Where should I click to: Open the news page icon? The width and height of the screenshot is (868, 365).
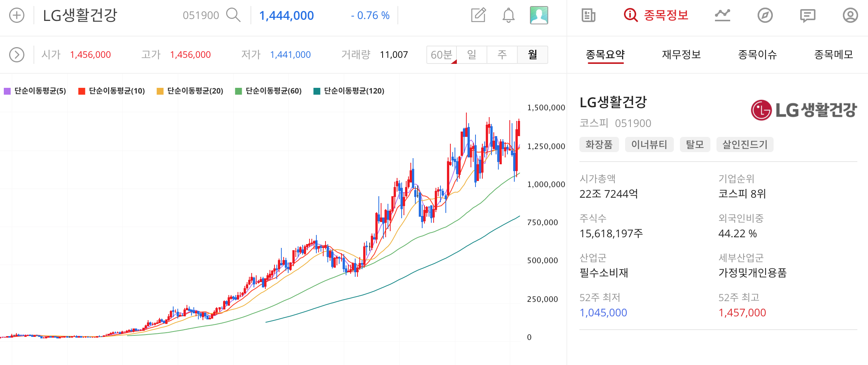[x=589, y=16]
